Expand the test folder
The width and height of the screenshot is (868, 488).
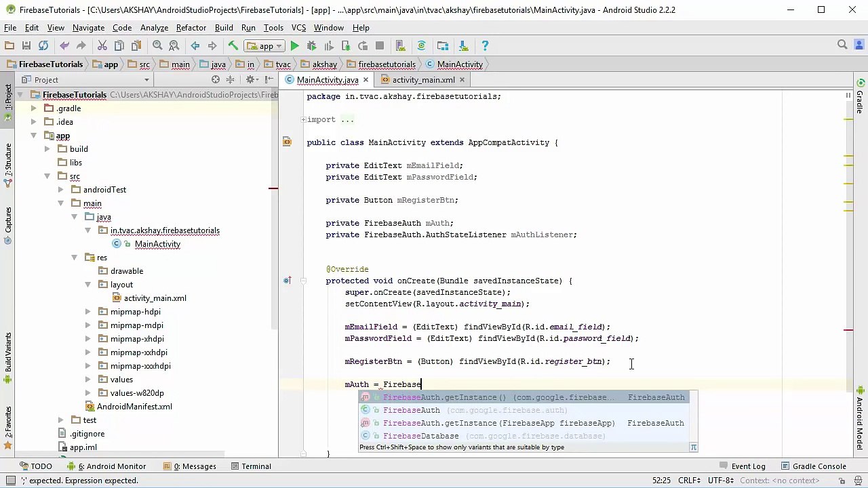pos(60,420)
